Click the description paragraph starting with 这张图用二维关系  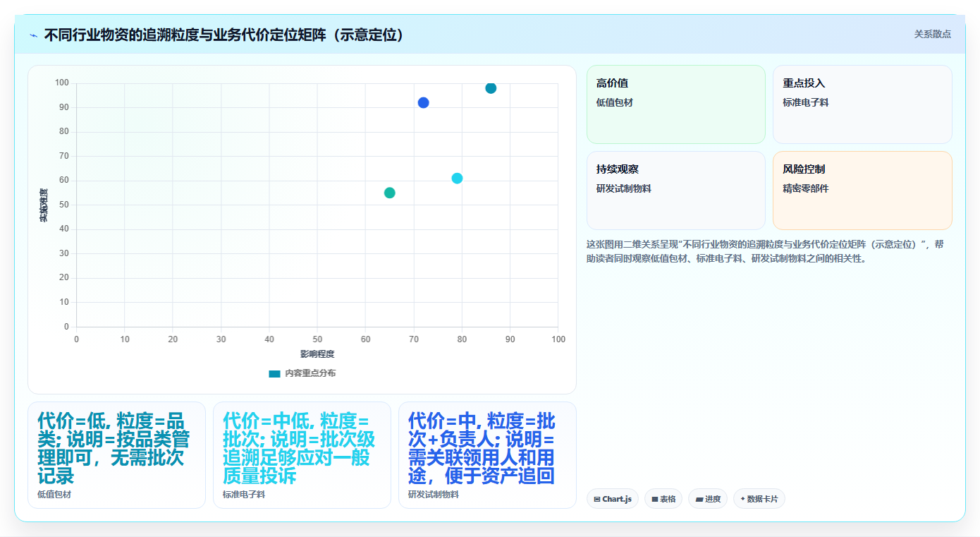(x=765, y=251)
